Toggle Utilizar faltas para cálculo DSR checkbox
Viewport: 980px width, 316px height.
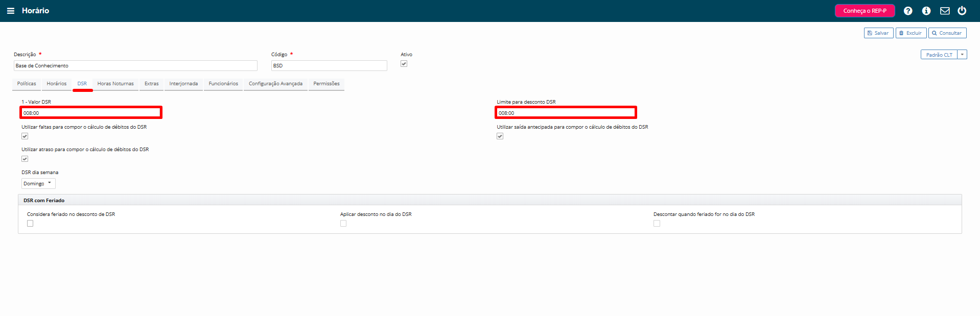pyautogui.click(x=25, y=136)
